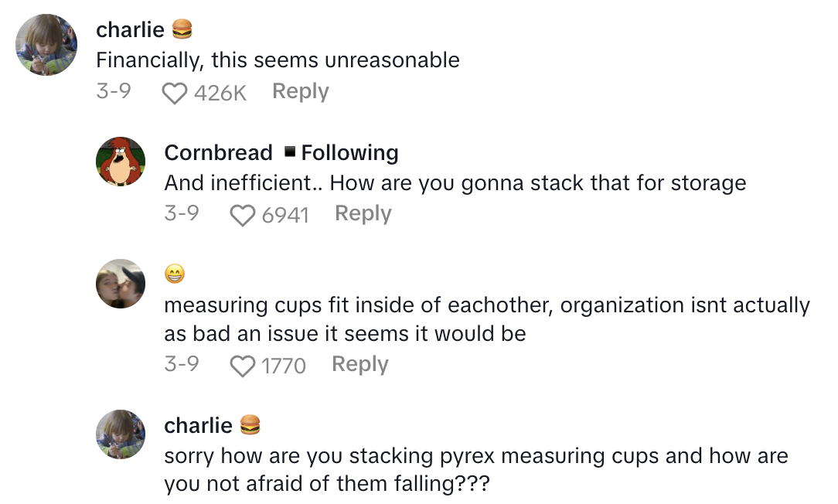Open charlie's username on the pyrex reply
The image size is (838, 504).
[198, 425]
